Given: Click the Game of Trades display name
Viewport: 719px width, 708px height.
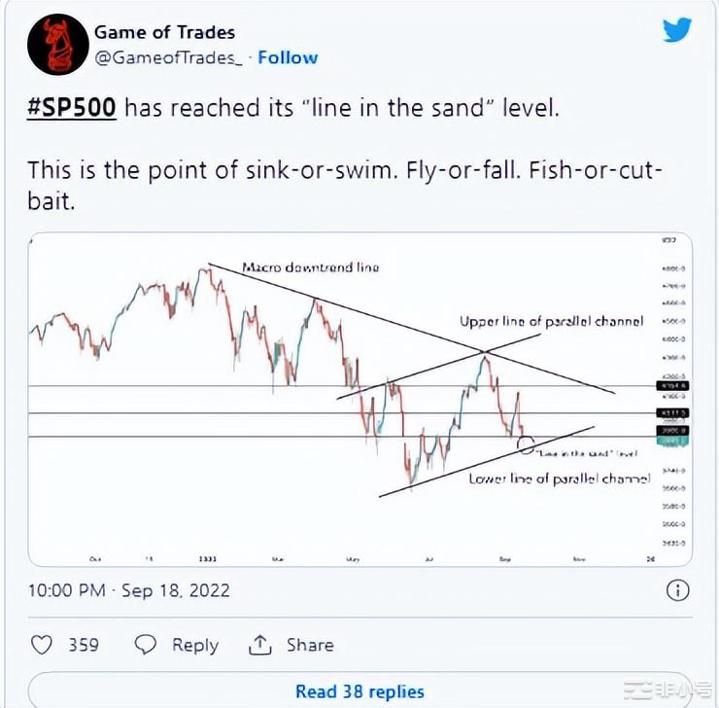Looking at the screenshot, I should click(165, 32).
